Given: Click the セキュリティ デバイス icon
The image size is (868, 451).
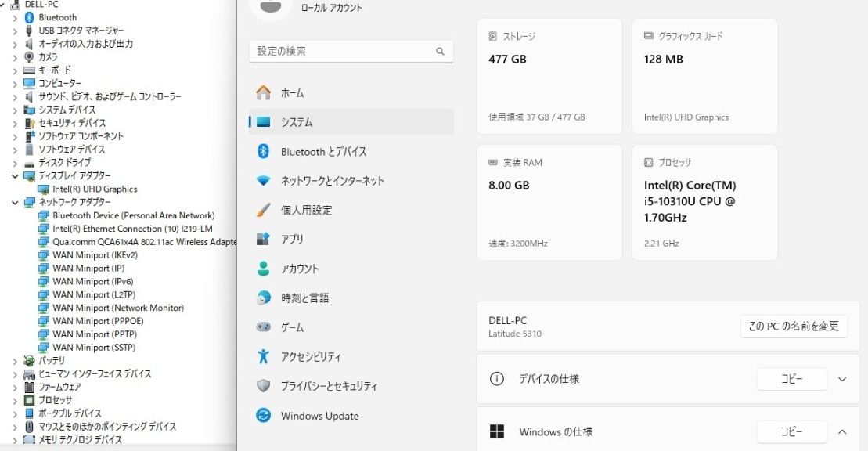Looking at the screenshot, I should (x=29, y=123).
